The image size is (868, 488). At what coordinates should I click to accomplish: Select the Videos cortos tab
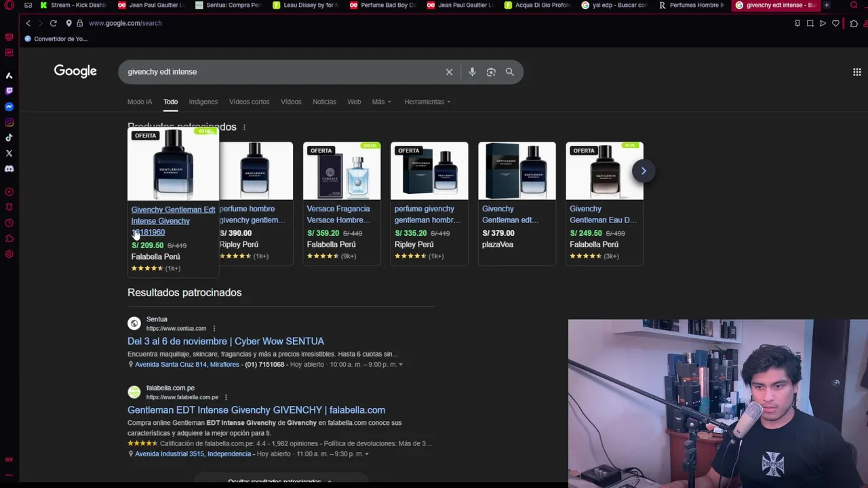pyautogui.click(x=249, y=102)
